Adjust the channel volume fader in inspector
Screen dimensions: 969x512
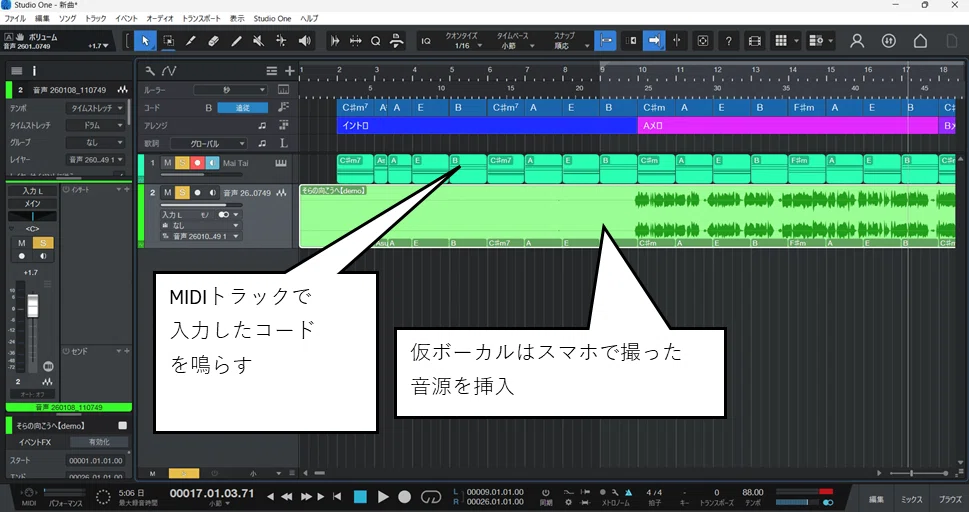coord(33,306)
